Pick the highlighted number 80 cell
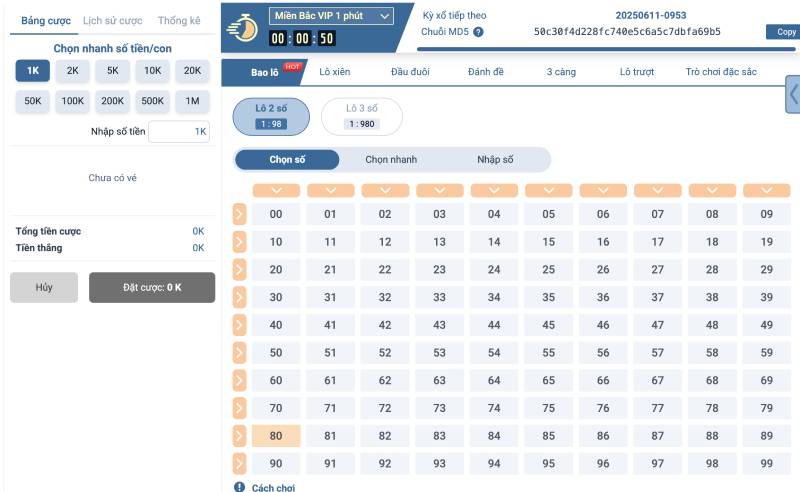 click(x=276, y=436)
